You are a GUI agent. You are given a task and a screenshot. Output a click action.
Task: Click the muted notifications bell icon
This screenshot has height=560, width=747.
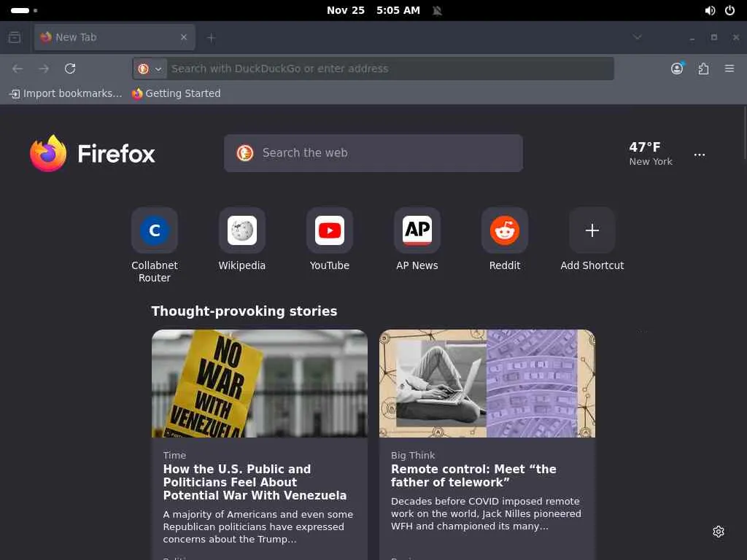[437, 10]
